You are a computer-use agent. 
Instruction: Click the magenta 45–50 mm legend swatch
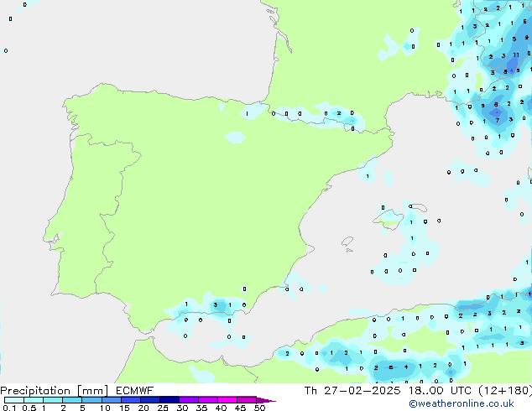click(x=247, y=400)
